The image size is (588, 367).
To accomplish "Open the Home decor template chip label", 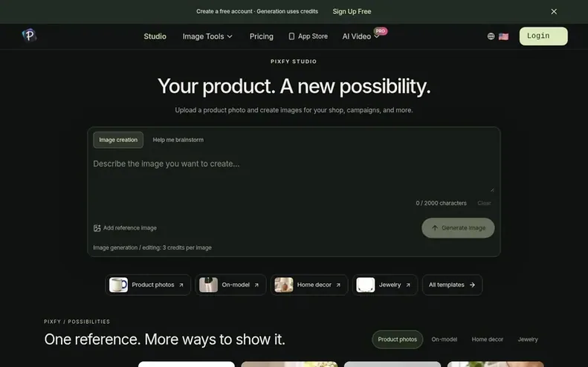I will (314, 285).
